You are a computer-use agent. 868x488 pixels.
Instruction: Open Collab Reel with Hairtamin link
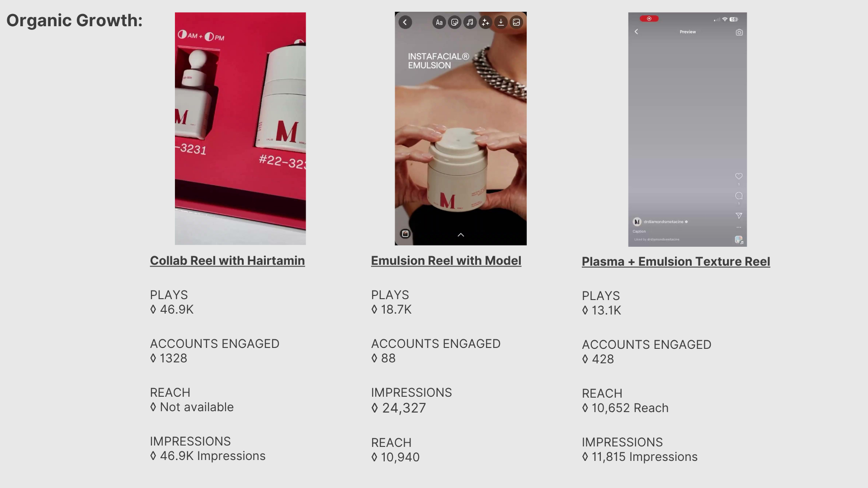pos(227,261)
